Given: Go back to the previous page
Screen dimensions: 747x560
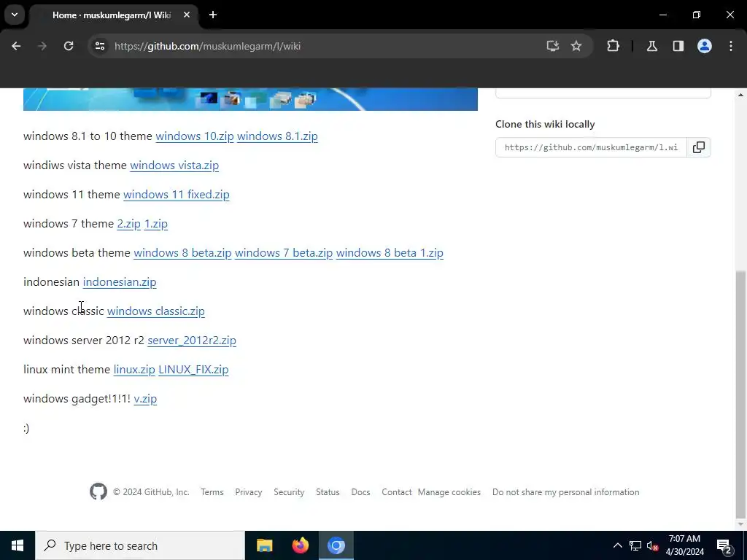Looking at the screenshot, I should [x=16, y=46].
